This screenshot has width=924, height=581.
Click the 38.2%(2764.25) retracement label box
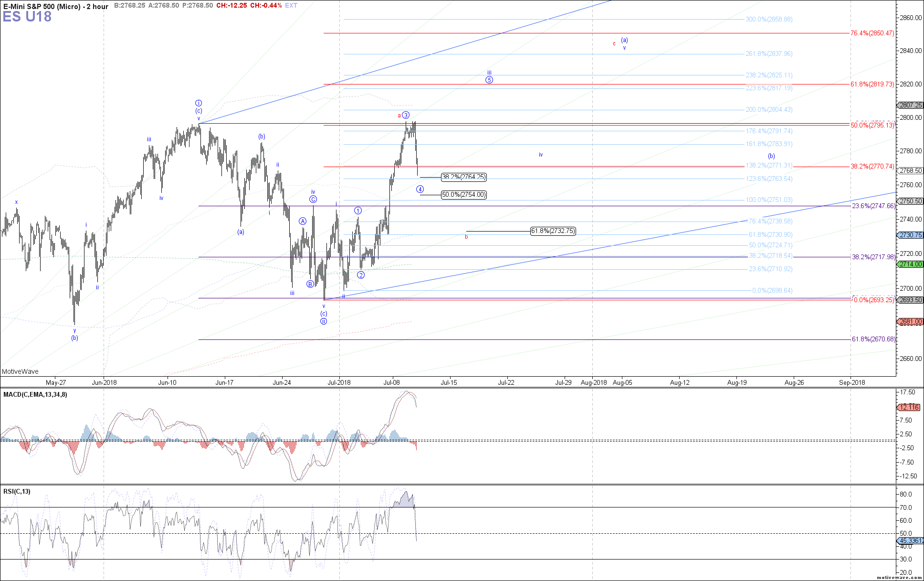pos(463,177)
